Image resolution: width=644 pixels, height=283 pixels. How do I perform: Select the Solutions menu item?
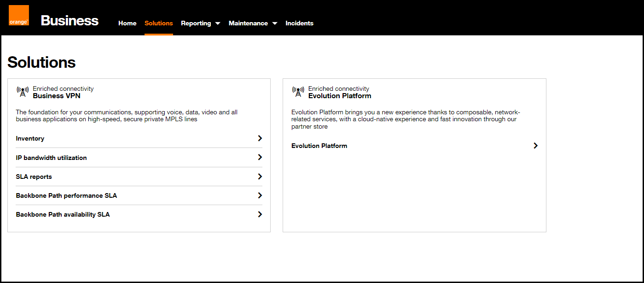click(x=159, y=23)
